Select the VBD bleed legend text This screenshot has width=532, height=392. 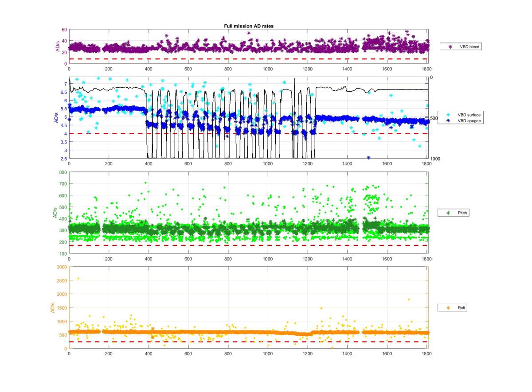click(x=469, y=46)
